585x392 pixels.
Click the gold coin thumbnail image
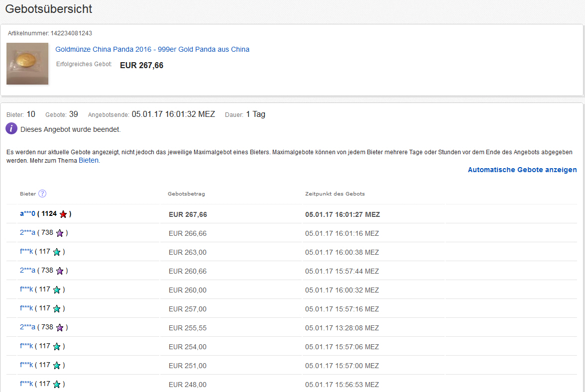pos(27,64)
